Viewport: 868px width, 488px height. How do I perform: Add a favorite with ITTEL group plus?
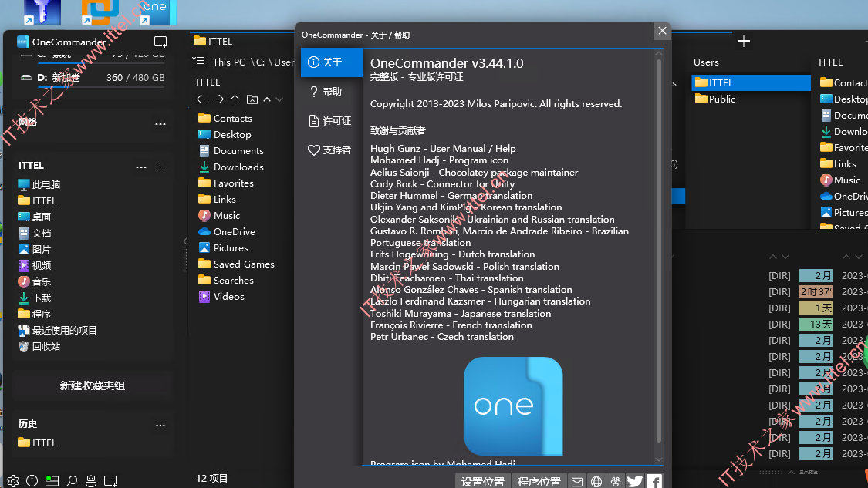click(160, 167)
